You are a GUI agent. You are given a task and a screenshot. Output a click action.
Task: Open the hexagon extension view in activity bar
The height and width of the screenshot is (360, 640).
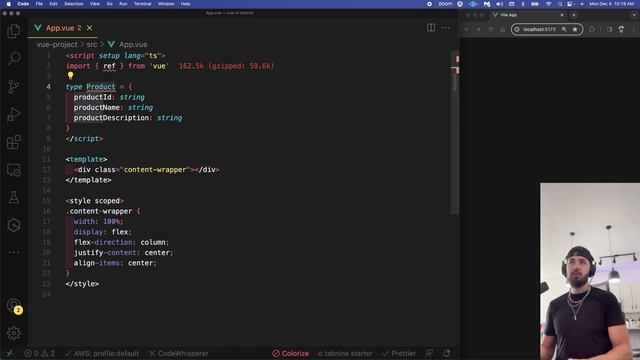click(13, 225)
